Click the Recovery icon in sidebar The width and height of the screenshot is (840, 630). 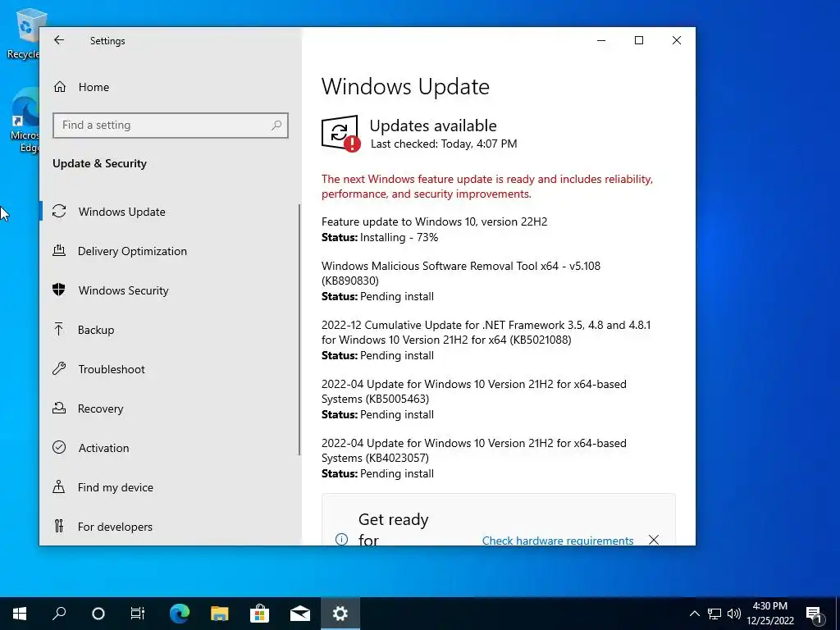(x=59, y=409)
